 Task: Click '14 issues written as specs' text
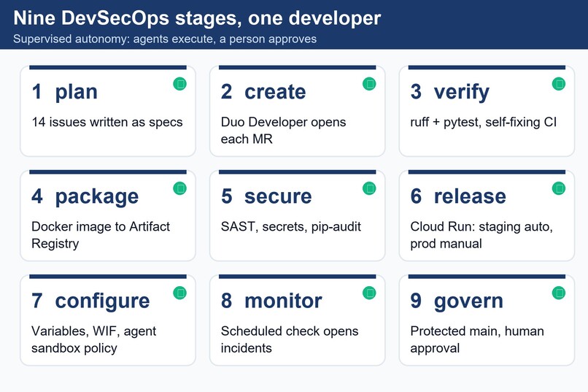pos(107,122)
